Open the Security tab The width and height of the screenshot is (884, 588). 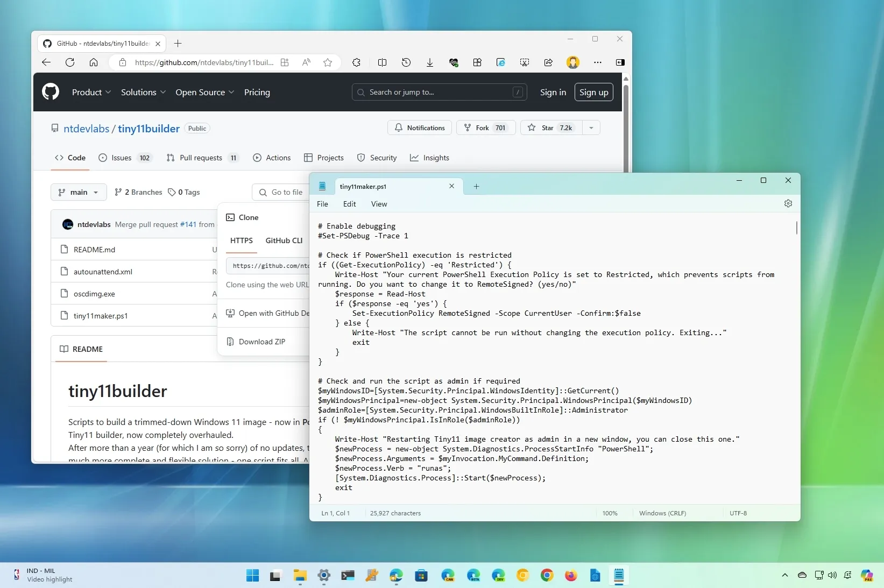click(x=377, y=158)
